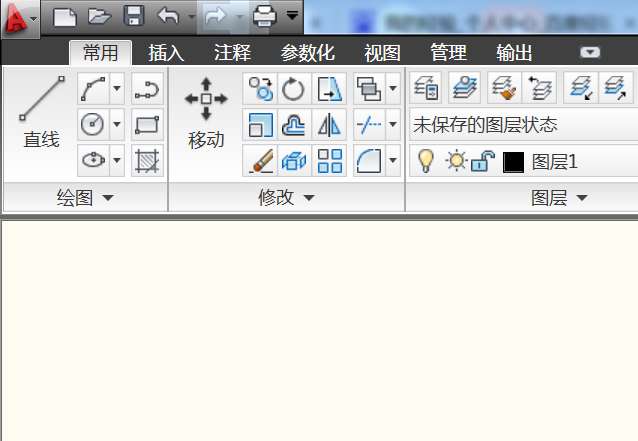
Task: Select the 移动 move tool
Action: click(x=206, y=113)
